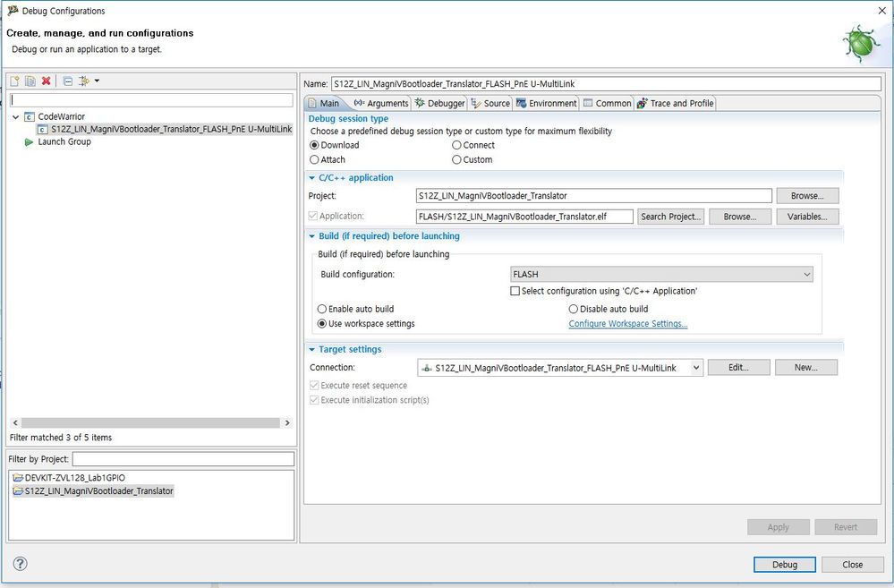
Task: Toggle Select configuration using 'C/C++ Application'
Action: point(515,291)
